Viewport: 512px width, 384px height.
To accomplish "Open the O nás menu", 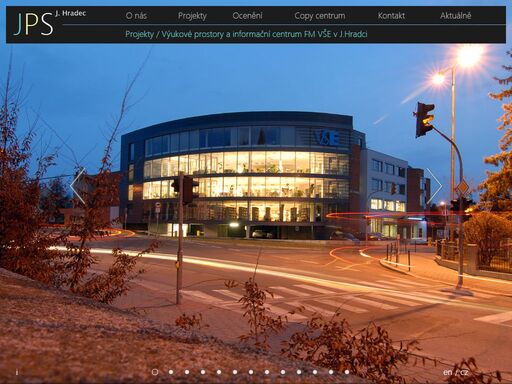I will pyautogui.click(x=136, y=16).
